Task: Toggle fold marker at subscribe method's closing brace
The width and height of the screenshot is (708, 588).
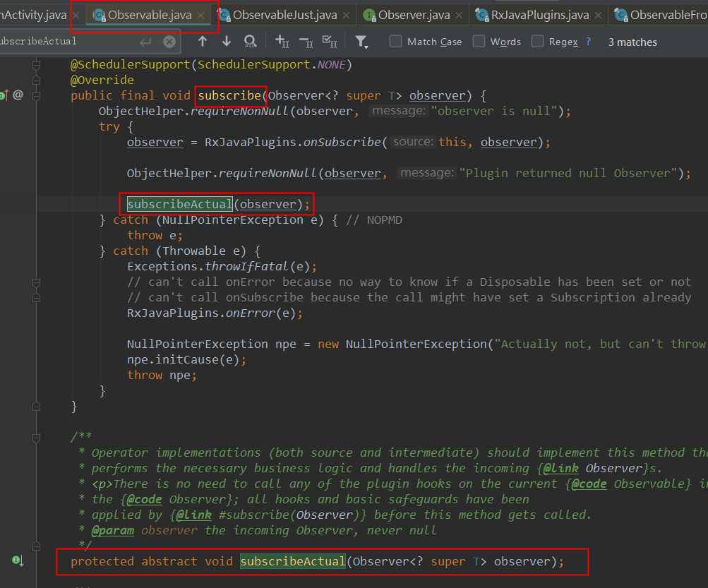Action: 37,407
